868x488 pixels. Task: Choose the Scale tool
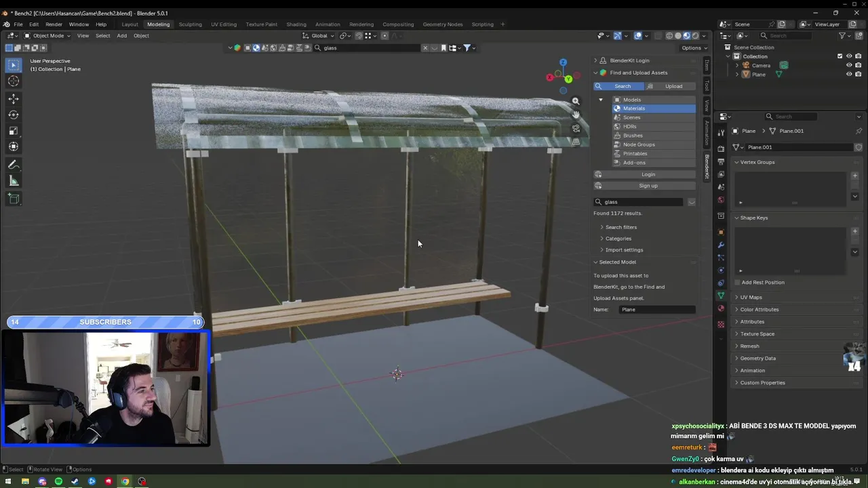pyautogui.click(x=14, y=131)
